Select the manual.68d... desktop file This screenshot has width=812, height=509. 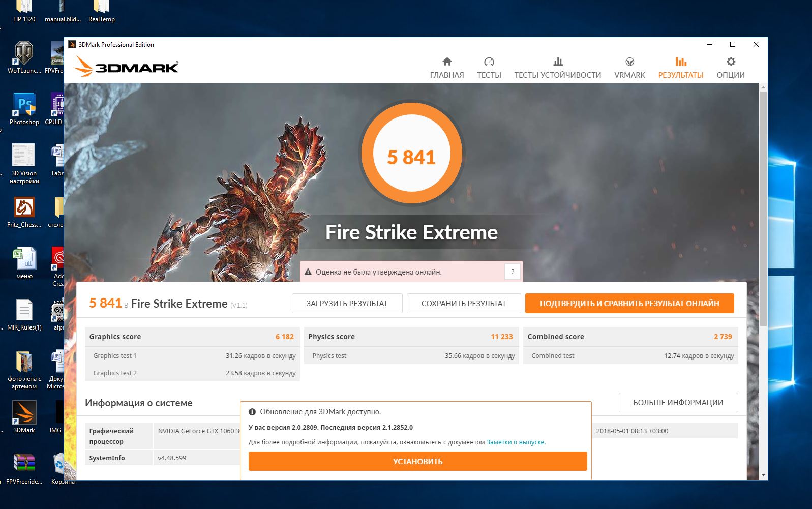63,12
